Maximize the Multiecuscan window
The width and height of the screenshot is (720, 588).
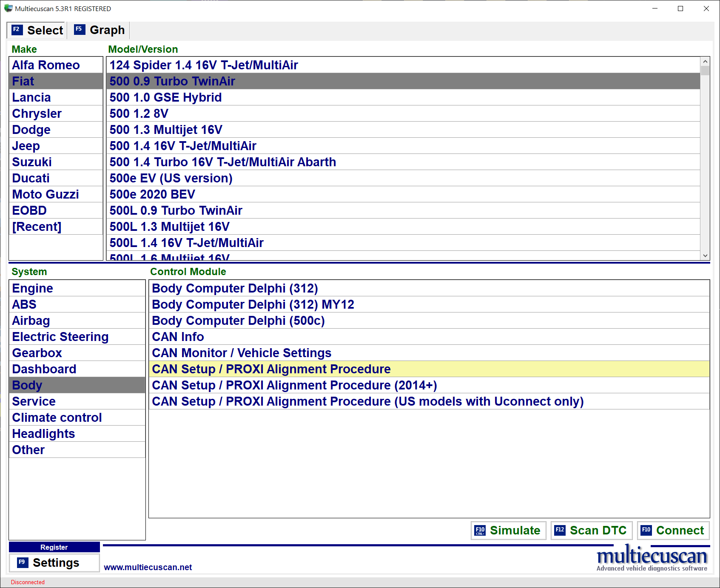680,9
